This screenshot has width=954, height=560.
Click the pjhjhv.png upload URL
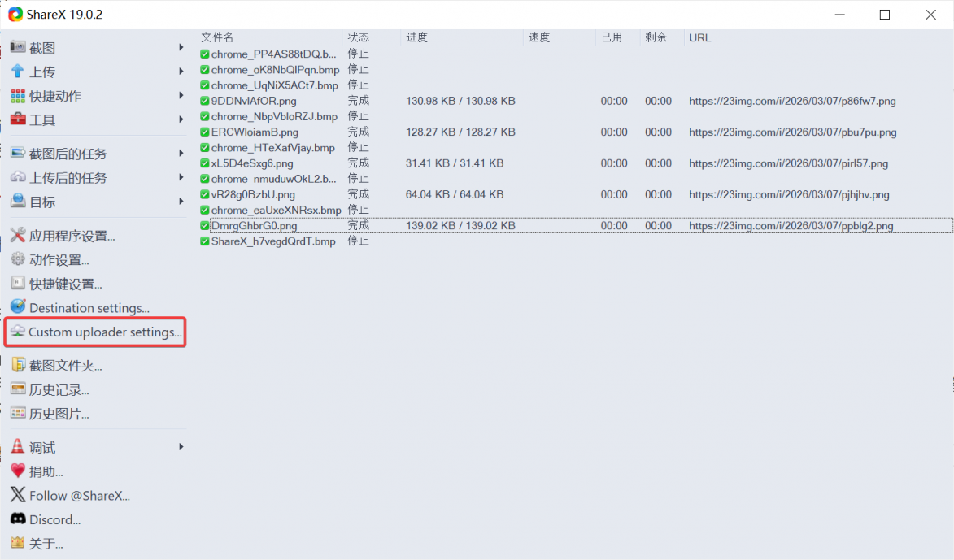[789, 195]
